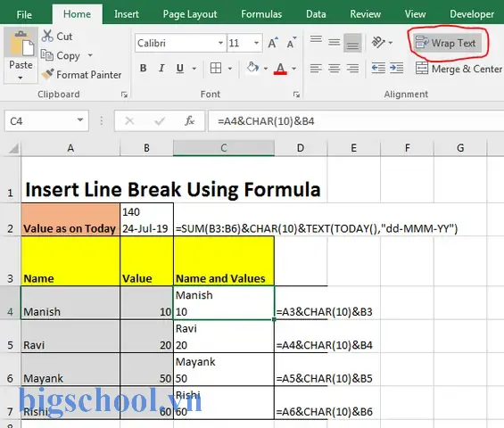Viewport: 504px width, 428px height.
Task: Apply the Borders grid icon
Action: pyautogui.click(x=216, y=68)
